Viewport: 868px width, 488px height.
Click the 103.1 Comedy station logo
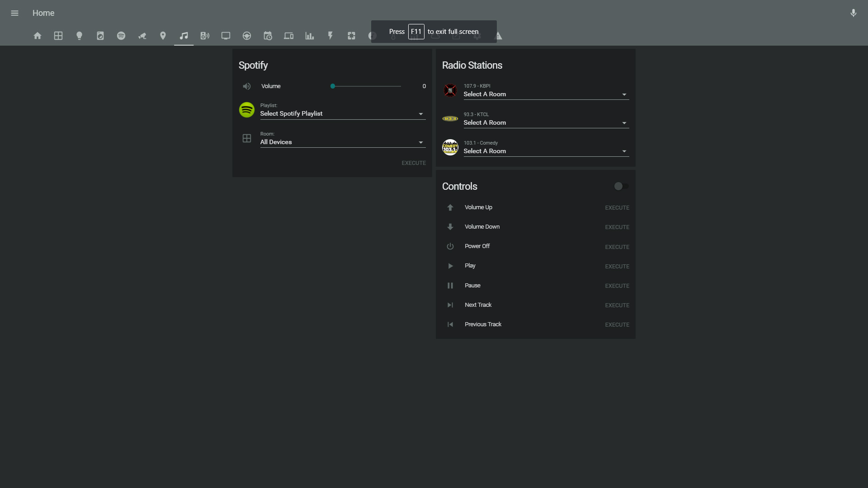450,147
